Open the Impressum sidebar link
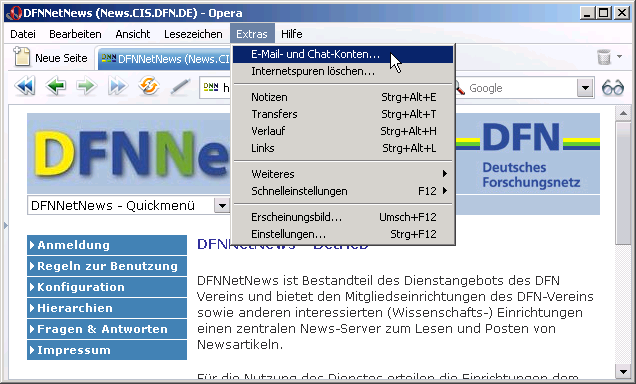The image size is (636, 384). click(107, 350)
